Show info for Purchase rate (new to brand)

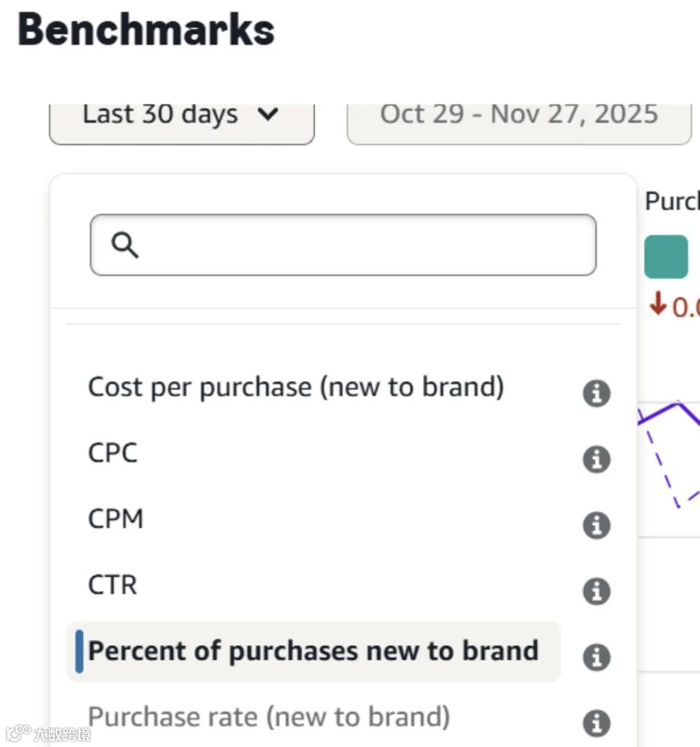[x=596, y=723]
